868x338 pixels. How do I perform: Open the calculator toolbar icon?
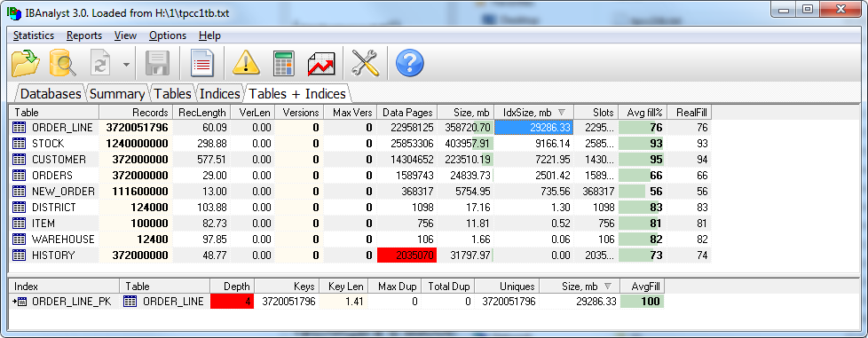[284, 63]
